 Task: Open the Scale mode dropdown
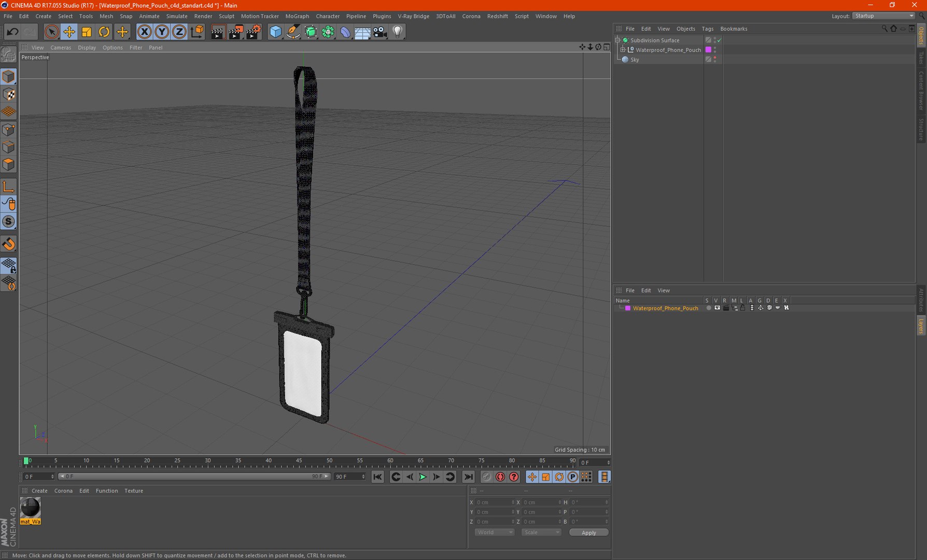541,533
